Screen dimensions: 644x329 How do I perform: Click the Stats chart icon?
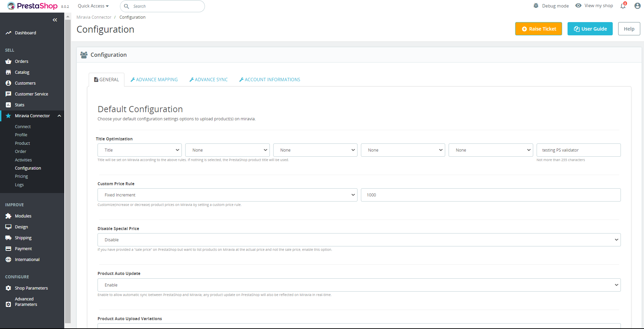click(x=8, y=105)
